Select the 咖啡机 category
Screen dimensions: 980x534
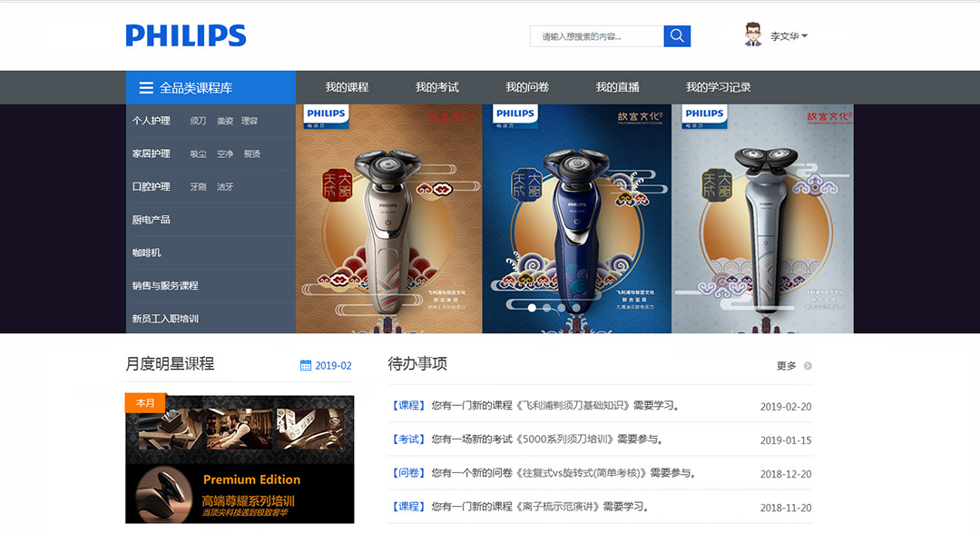tap(146, 252)
